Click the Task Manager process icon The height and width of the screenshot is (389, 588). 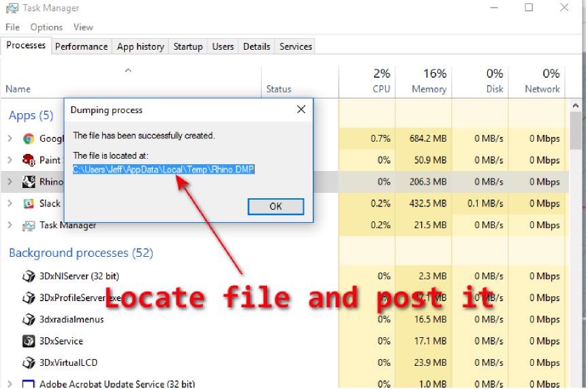tap(29, 225)
